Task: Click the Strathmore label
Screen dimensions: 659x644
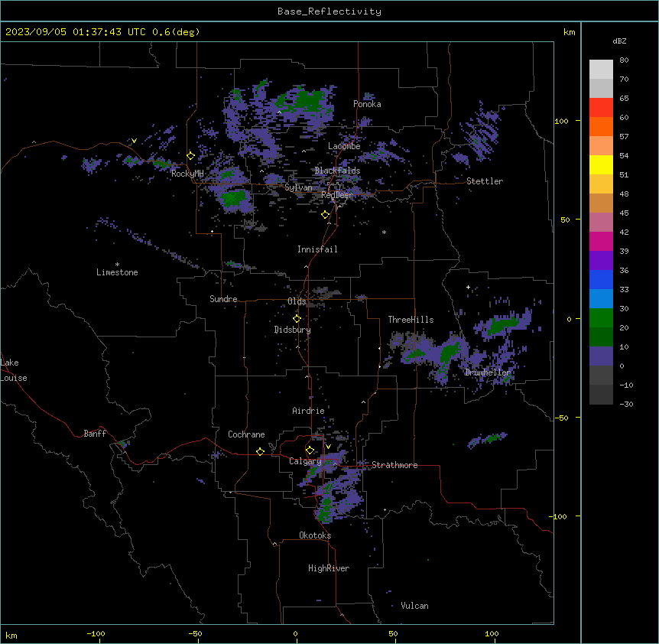Action: [394, 465]
